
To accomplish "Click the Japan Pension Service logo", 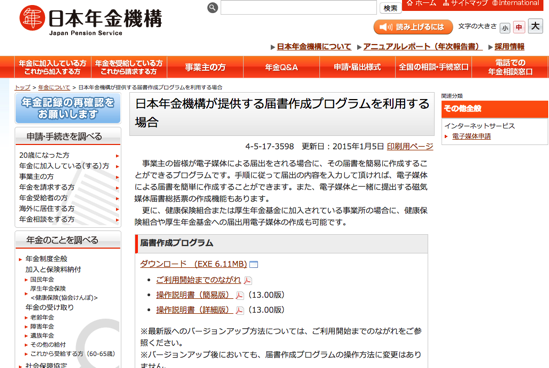I will coord(90,20).
